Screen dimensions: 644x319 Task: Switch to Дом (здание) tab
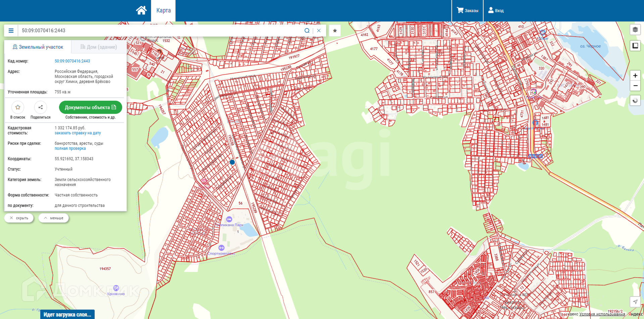[x=99, y=47]
